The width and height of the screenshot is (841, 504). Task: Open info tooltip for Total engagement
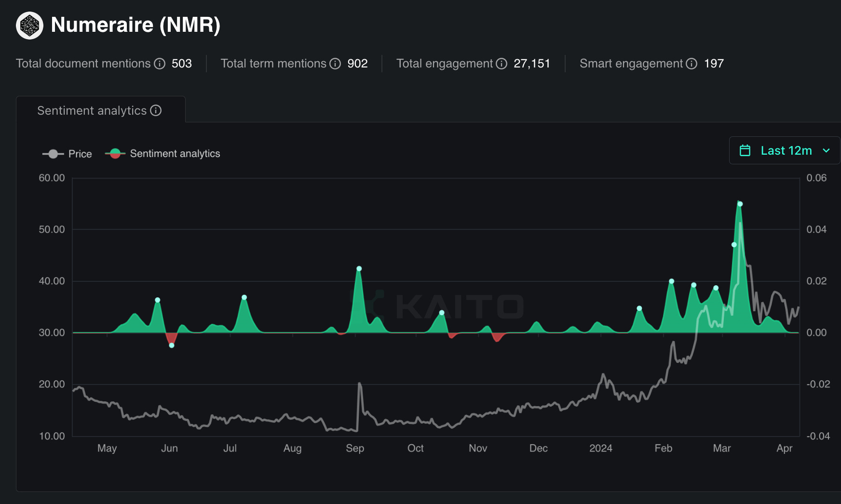tap(502, 64)
